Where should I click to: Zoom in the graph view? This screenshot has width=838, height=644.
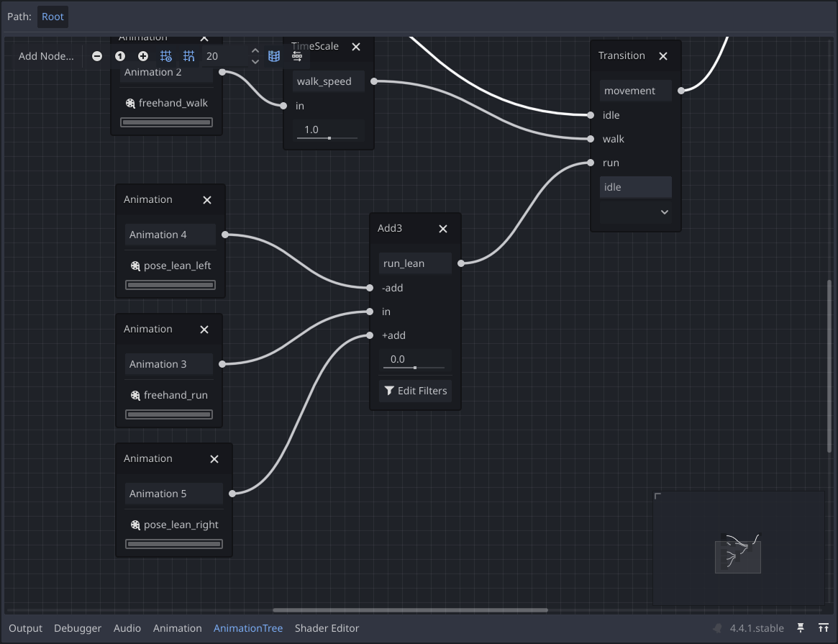pyautogui.click(x=143, y=56)
